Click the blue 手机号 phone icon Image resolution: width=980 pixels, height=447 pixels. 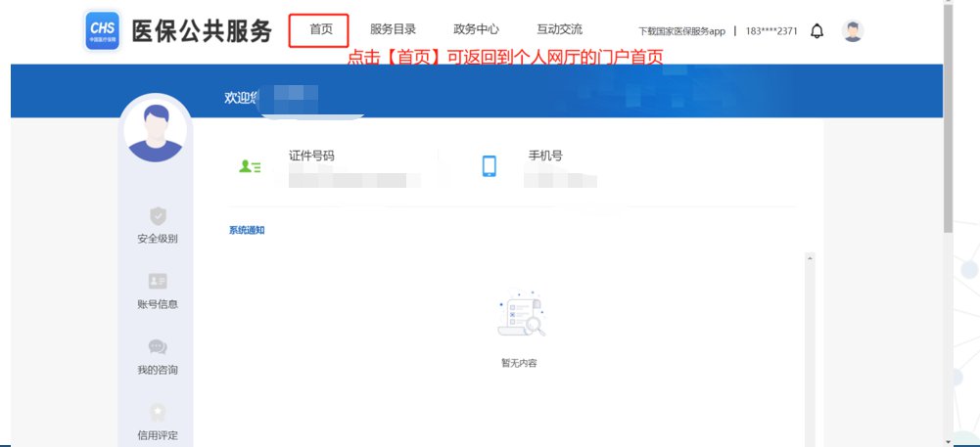pyautogui.click(x=490, y=166)
